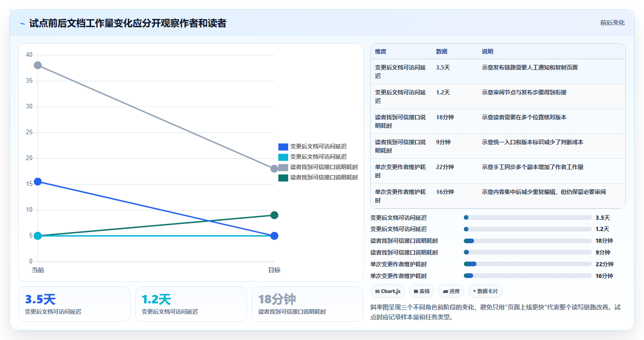The width and height of the screenshot is (644, 340).
Task: Click the 16分钟 value in the table
Action: point(445,192)
